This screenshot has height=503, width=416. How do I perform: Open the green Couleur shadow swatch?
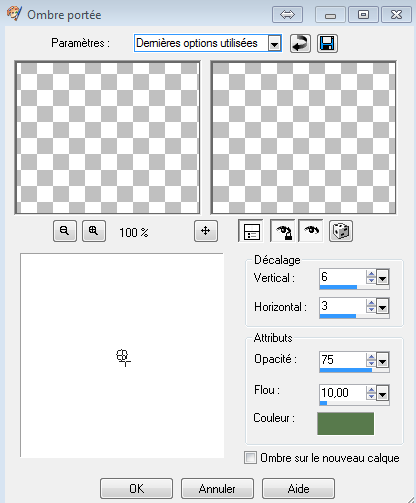345,424
